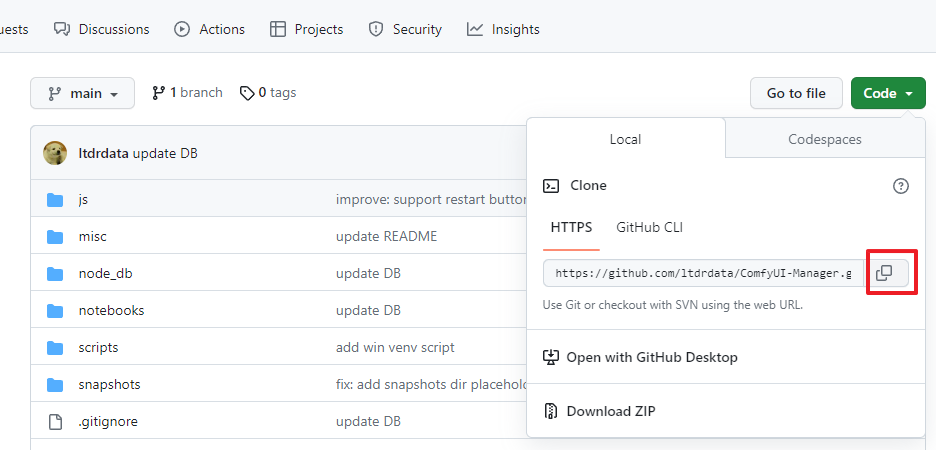This screenshot has width=936, height=450.
Task: Open the 'update DB' latest commit message
Action: coord(165,153)
